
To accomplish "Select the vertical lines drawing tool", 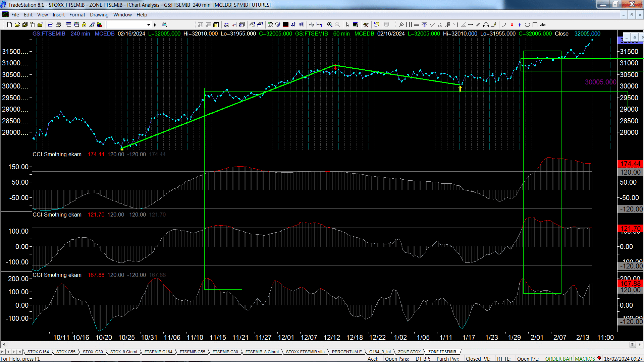I will tap(409, 24).
